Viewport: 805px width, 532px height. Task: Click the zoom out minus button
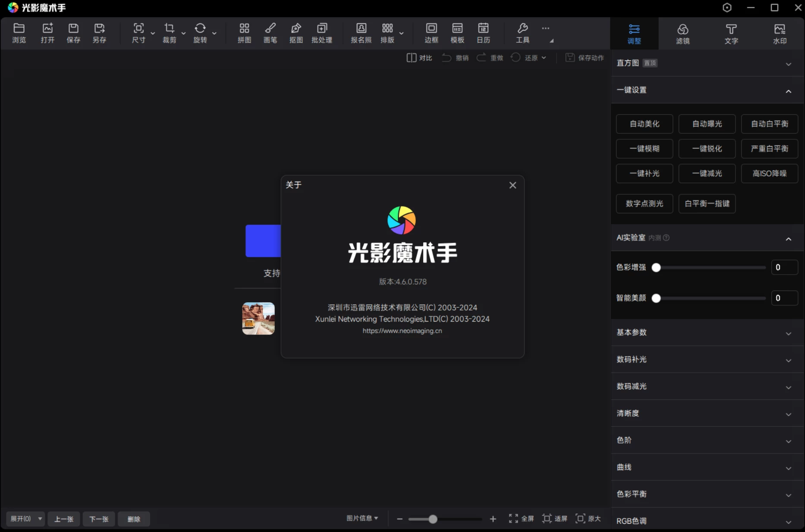click(x=399, y=519)
